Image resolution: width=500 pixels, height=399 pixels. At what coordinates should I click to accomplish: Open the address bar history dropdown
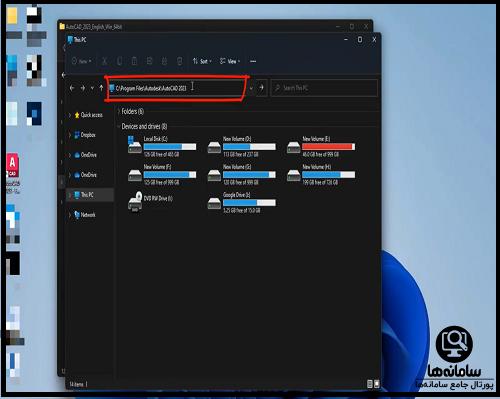(x=251, y=88)
